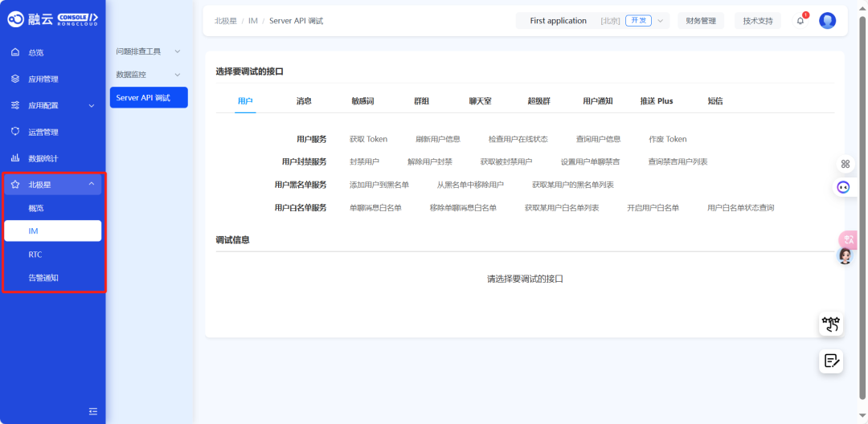Switch to the 消息 tab
This screenshot has width=868, height=424.
[x=304, y=101]
